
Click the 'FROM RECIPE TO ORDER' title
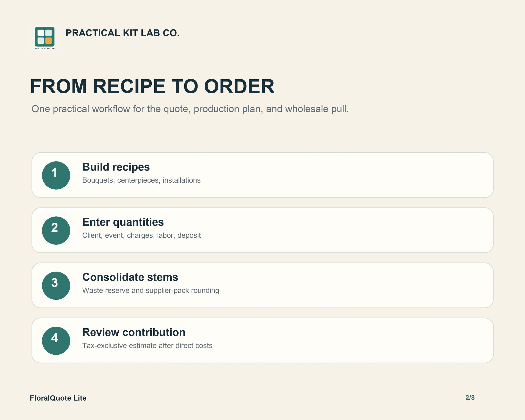(152, 86)
